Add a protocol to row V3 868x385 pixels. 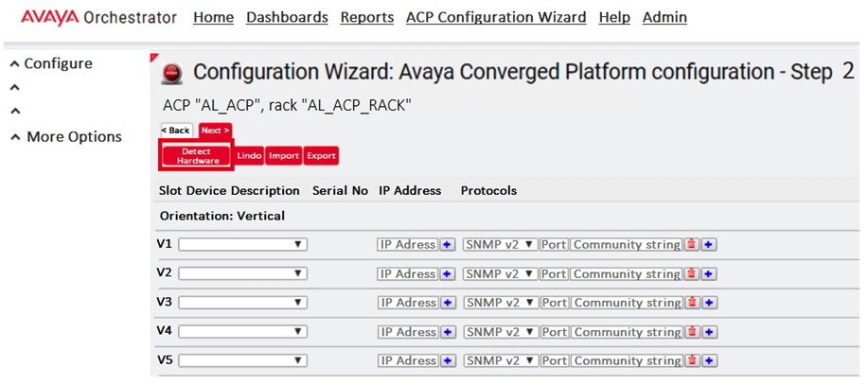(x=709, y=303)
